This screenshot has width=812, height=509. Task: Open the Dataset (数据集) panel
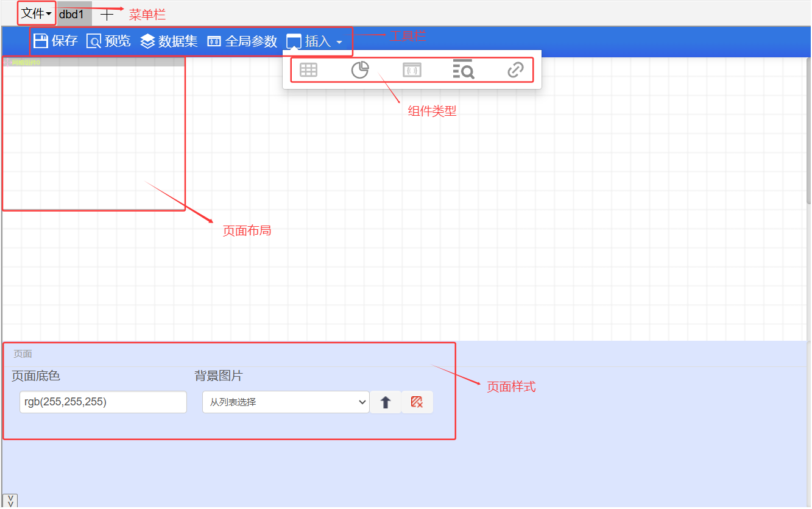(169, 41)
